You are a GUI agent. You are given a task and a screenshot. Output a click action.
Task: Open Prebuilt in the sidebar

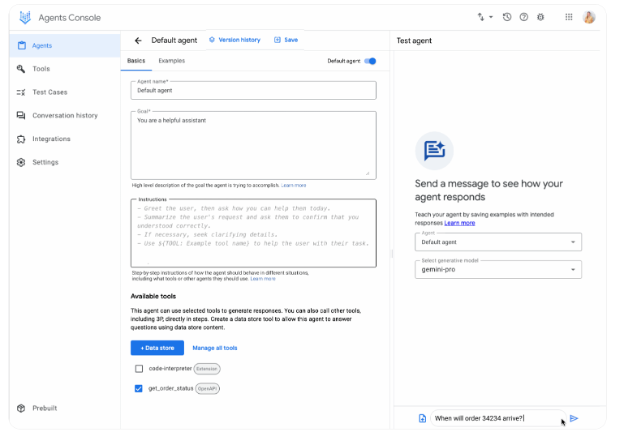65,408
